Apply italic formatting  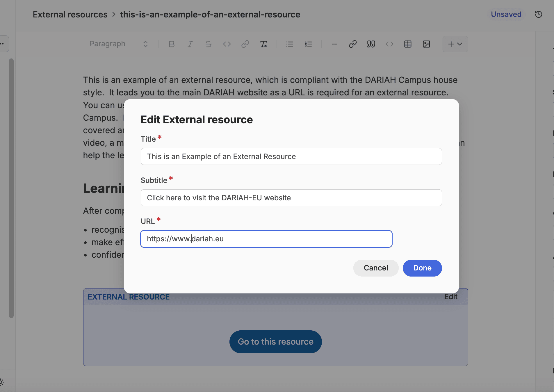(190, 44)
